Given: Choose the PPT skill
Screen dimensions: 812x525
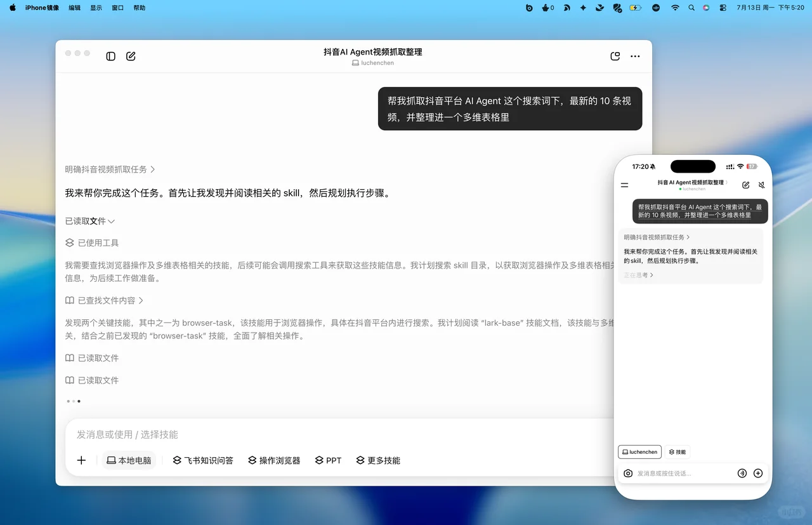Looking at the screenshot, I should (x=328, y=460).
